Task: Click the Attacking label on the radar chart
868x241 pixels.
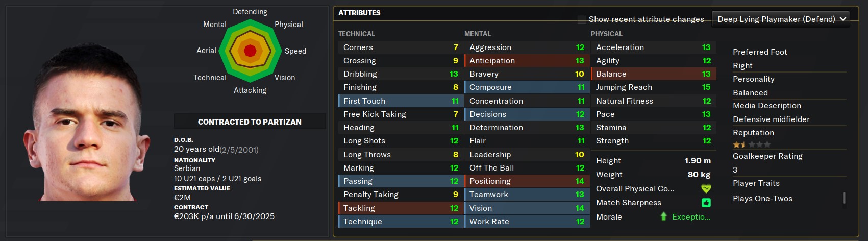Action: [x=250, y=90]
